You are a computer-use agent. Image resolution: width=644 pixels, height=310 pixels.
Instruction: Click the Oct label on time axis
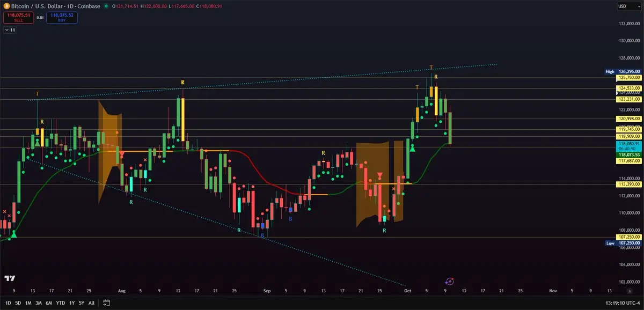tap(408, 290)
